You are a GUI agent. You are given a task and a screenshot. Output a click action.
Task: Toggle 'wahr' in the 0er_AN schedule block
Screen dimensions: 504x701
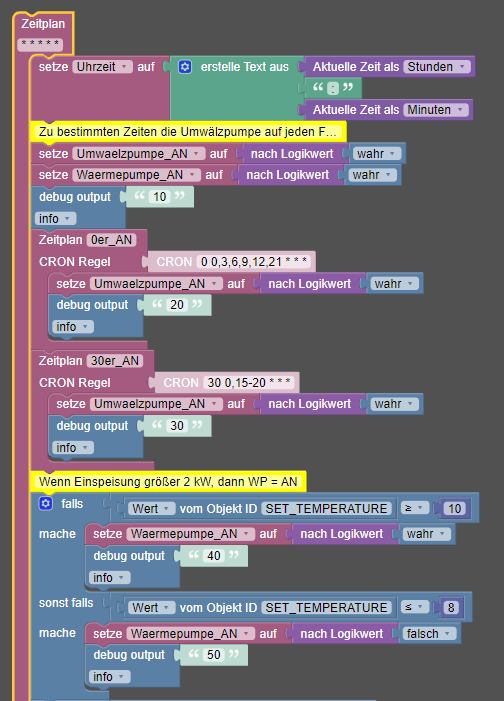(x=394, y=284)
